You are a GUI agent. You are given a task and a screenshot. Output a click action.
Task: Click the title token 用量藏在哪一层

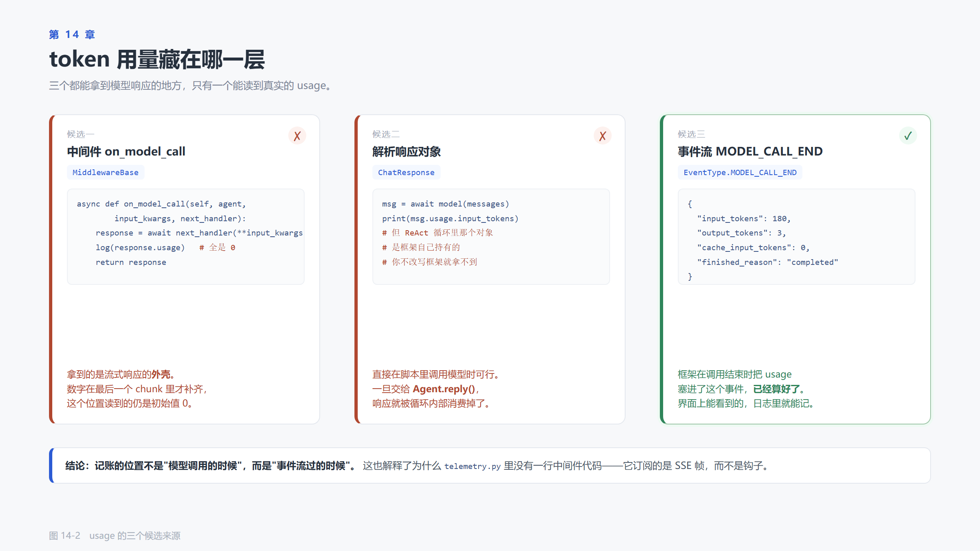(157, 60)
